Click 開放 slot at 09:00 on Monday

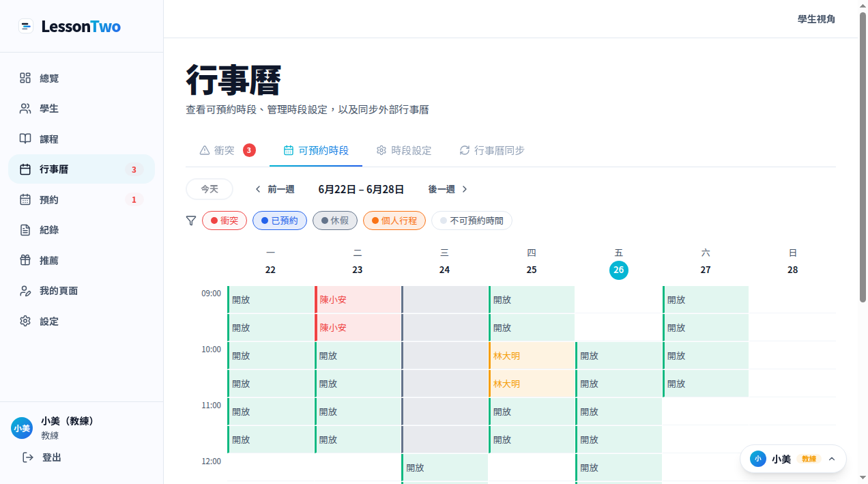[x=270, y=300]
